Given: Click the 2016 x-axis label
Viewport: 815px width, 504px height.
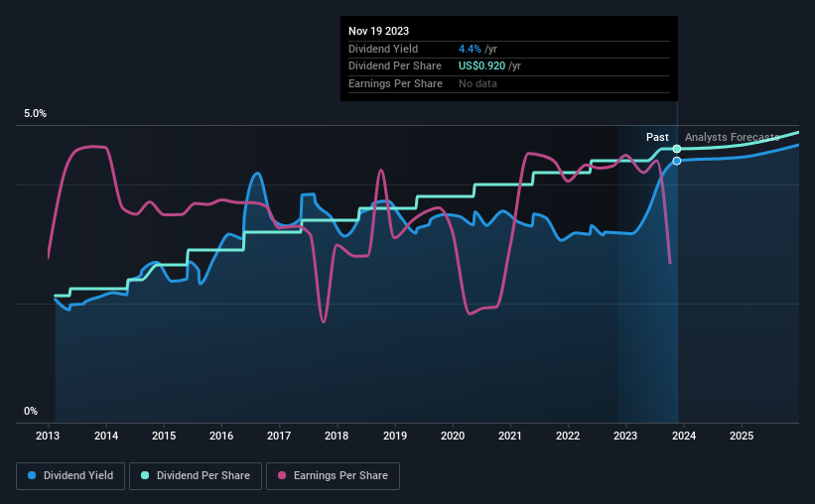Looking at the screenshot, I should [221, 436].
